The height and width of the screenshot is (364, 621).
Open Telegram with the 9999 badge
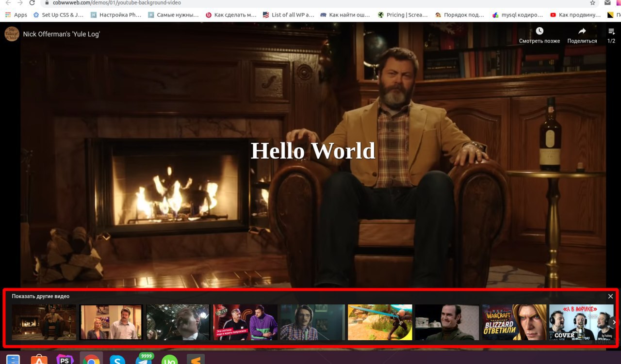click(144, 359)
